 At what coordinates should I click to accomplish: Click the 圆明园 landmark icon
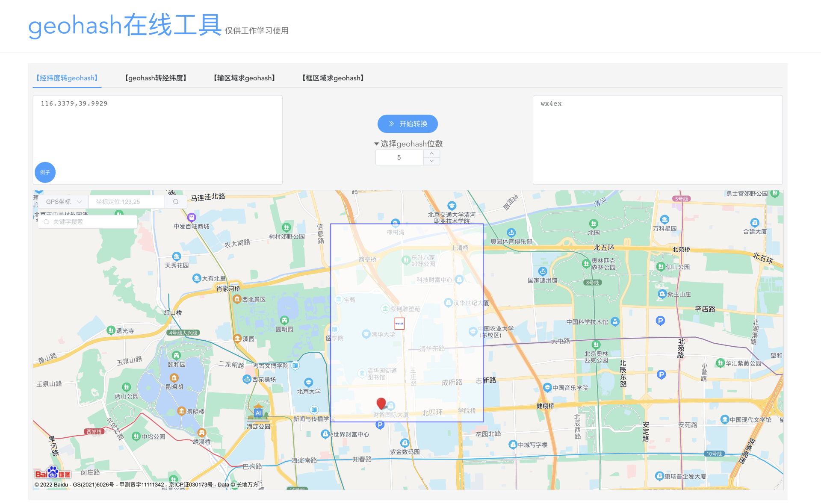pyautogui.click(x=284, y=320)
